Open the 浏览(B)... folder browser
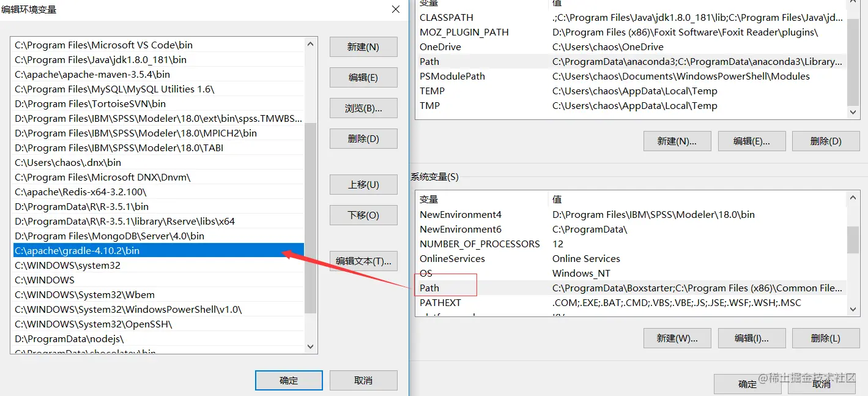 [363, 108]
